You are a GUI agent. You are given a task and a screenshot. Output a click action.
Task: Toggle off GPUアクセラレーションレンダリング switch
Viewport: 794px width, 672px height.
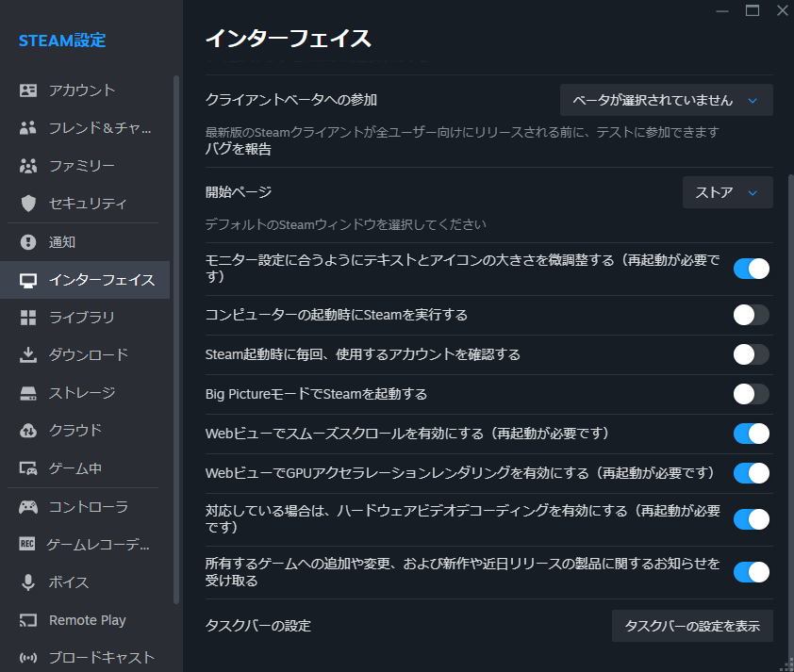click(x=751, y=473)
